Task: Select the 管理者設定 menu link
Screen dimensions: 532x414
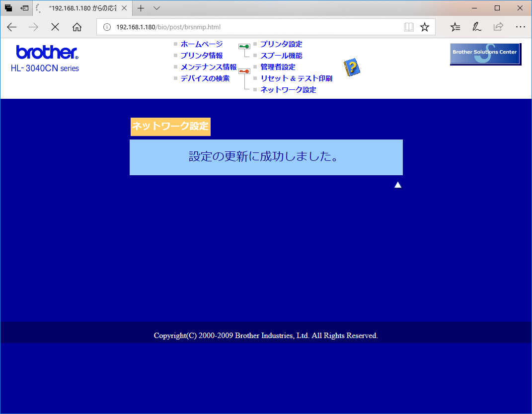Action: tap(278, 67)
